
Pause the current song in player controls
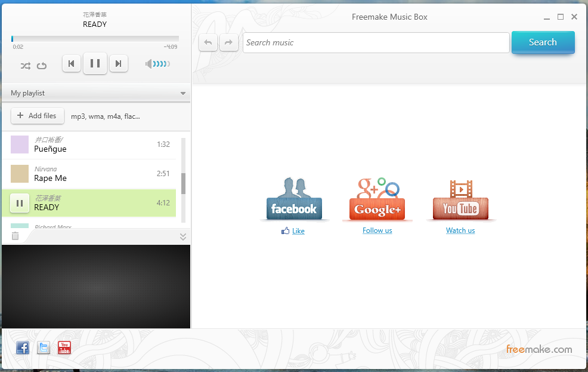95,63
